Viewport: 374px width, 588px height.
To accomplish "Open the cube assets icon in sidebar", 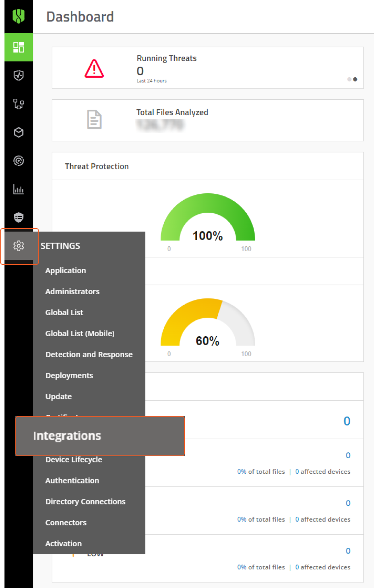I will (x=18, y=132).
